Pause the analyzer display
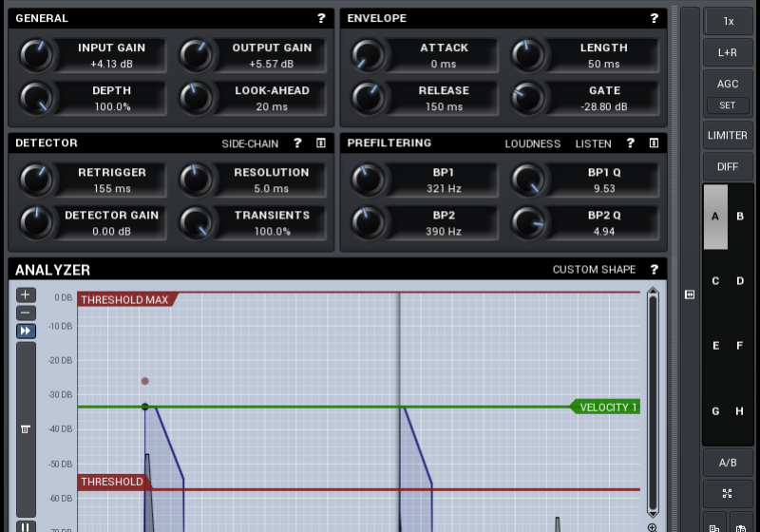Screen dimensions: 760x532 pyautogui.click(x=26, y=526)
